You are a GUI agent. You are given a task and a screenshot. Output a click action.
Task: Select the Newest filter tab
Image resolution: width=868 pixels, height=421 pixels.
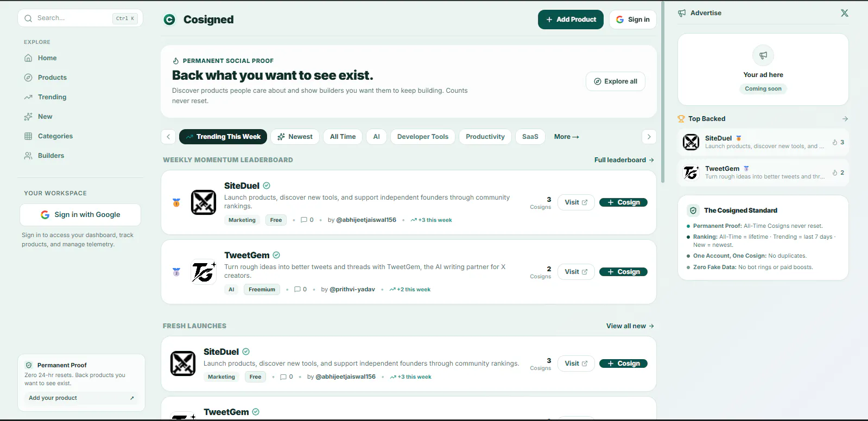[295, 137]
